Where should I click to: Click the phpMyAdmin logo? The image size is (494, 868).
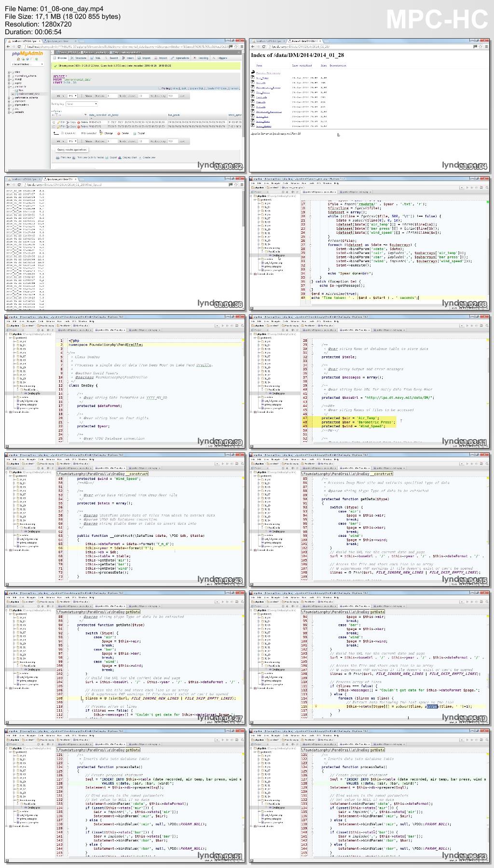[x=27, y=54]
